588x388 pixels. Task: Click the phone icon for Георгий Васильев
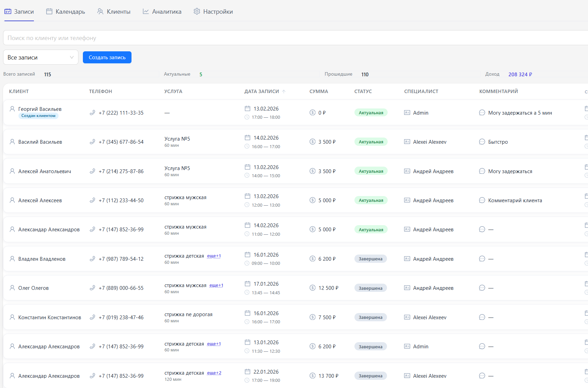click(92, 113)
